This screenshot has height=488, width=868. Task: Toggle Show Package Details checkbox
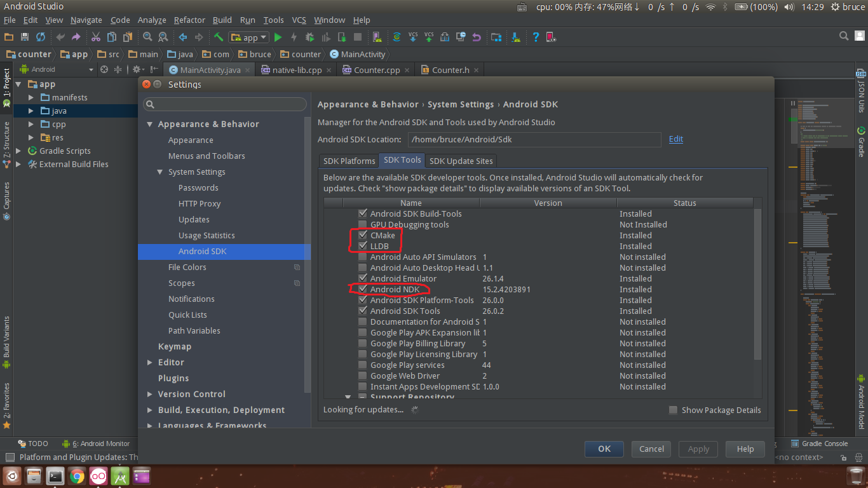pyautogui.click(x=674, y=410)
